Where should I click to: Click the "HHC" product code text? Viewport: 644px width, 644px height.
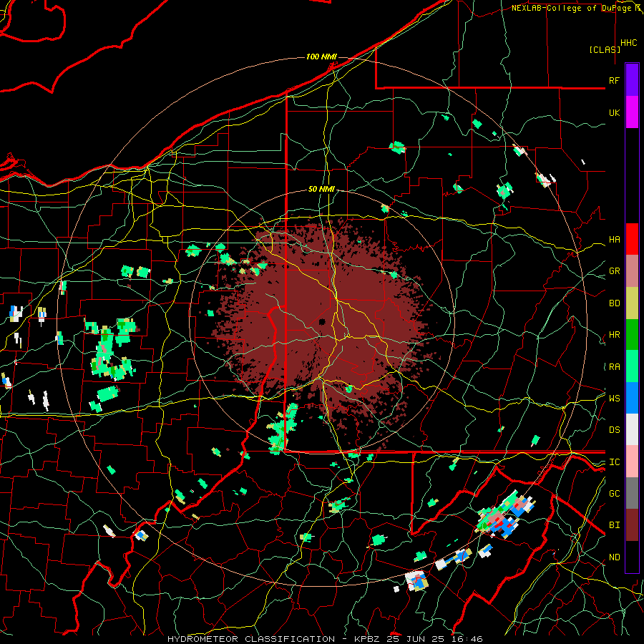pos(628,43)
